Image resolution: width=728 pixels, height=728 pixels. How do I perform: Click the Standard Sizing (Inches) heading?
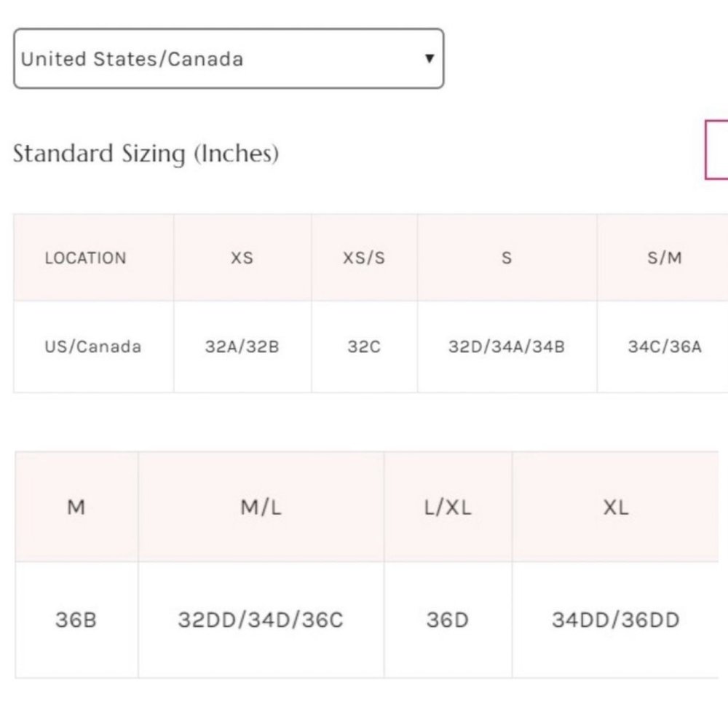click(x=146, y=154)
